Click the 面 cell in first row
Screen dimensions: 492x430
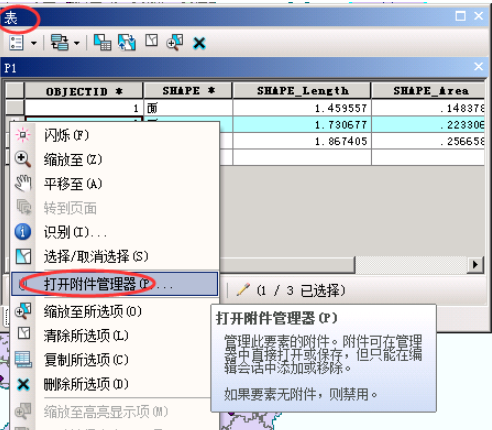(188, 108)
